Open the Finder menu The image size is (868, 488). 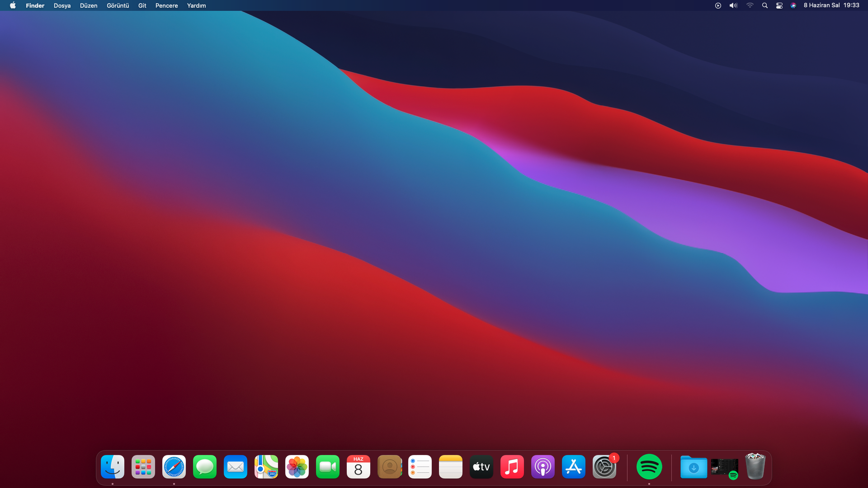coord(35,5)
